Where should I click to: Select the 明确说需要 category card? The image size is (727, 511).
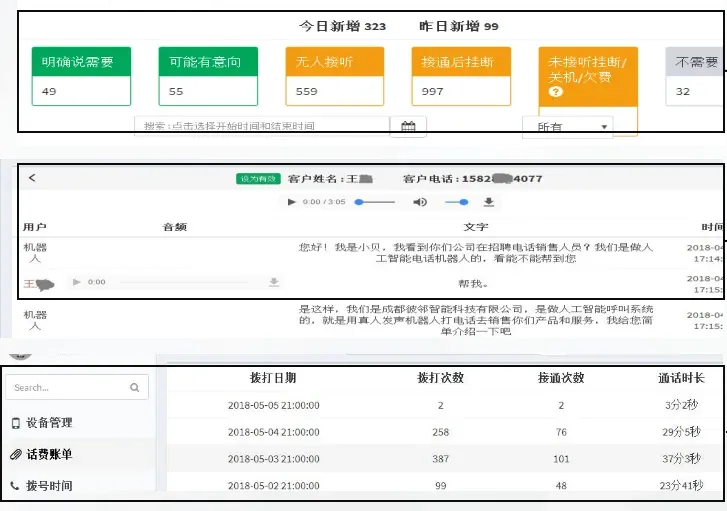coord(81,77)
